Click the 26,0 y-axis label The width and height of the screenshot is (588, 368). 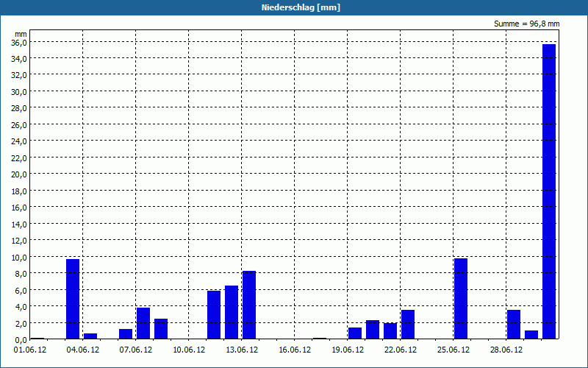[19, 124]
